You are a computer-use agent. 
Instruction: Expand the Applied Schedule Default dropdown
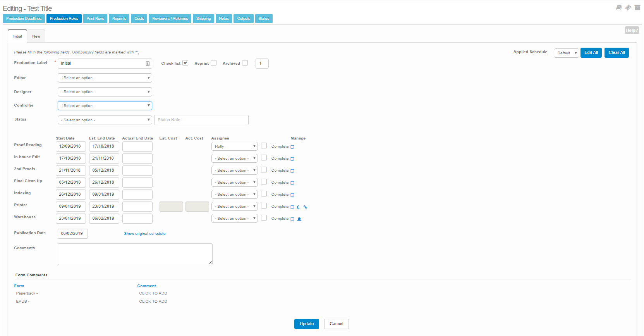click(x=566, y=53)
